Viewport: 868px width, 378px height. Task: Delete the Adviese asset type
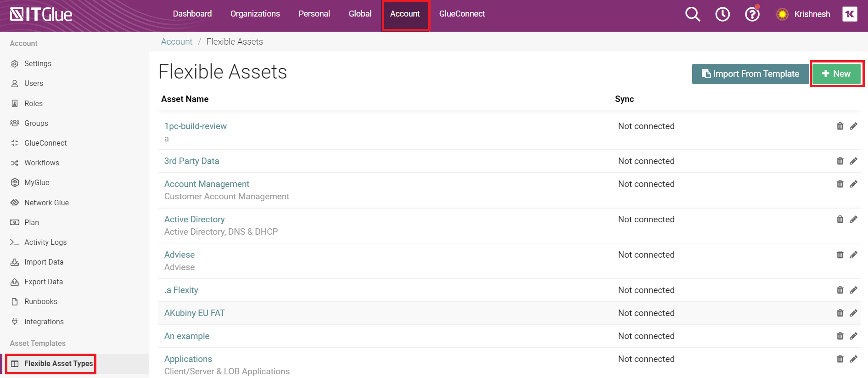pos(840,254)
